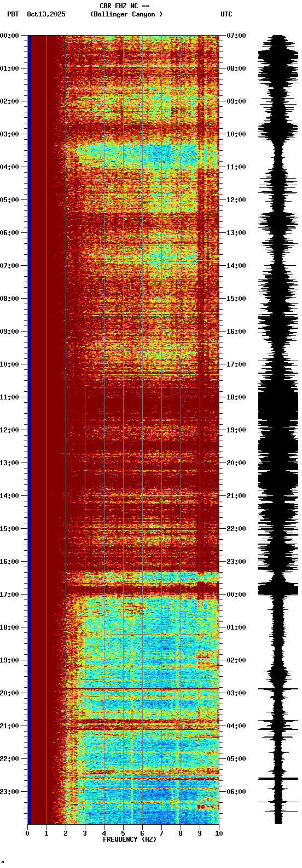
Task: Click the frequency axis tick "10"
Action: (x=219, y=833)
